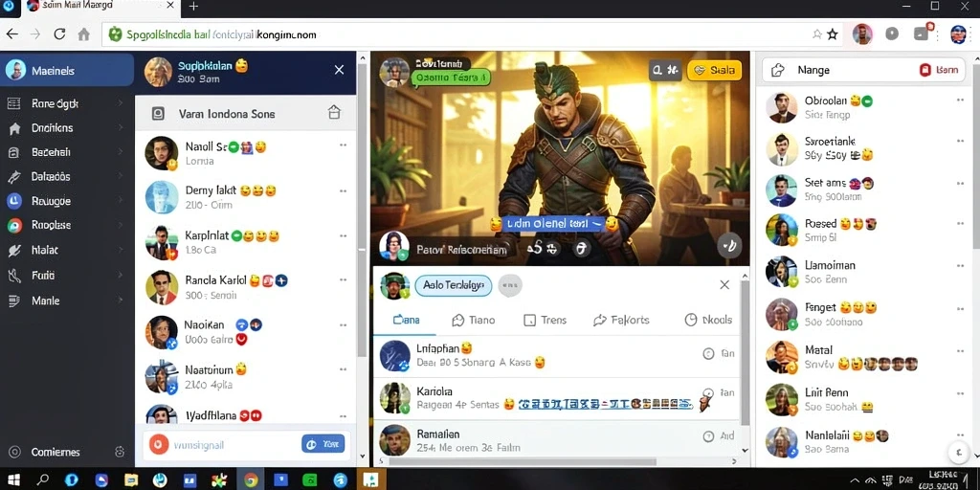Open the Lnfaphan list row
The height and width of the screenshot is (490, 980).
[x=556, y=355]
